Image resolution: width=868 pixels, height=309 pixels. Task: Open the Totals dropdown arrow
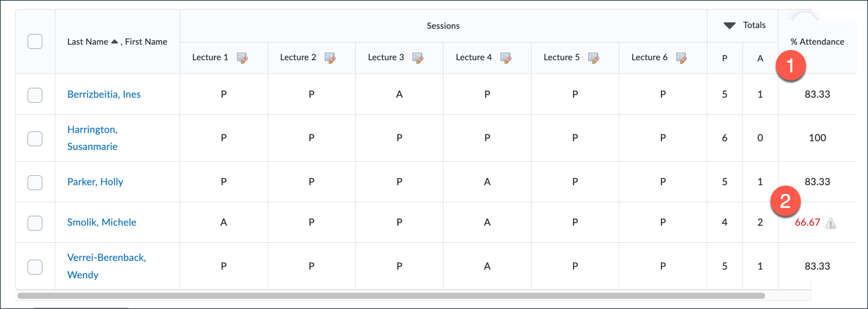tap(729, 25)
